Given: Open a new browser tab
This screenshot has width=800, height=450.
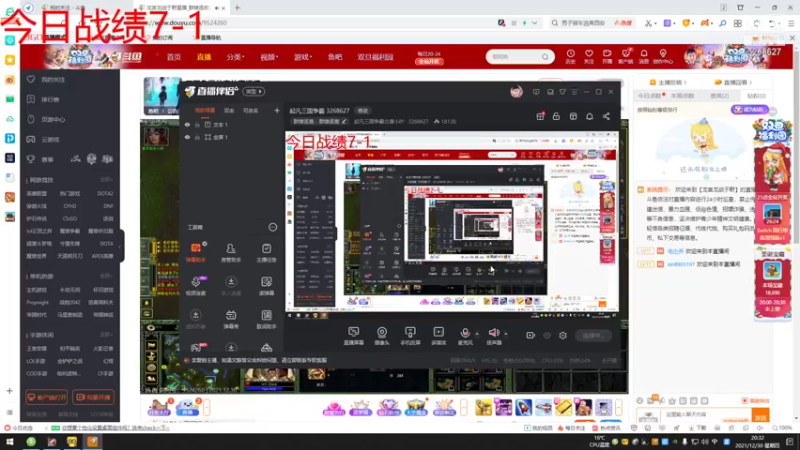Looking at the screenshot, I should coord(237,8).
